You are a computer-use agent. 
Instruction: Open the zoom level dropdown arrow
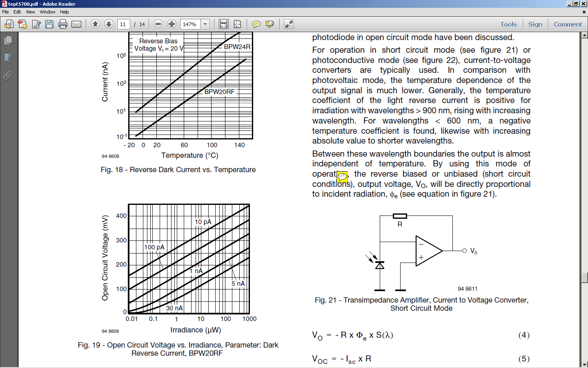point(205,24)
